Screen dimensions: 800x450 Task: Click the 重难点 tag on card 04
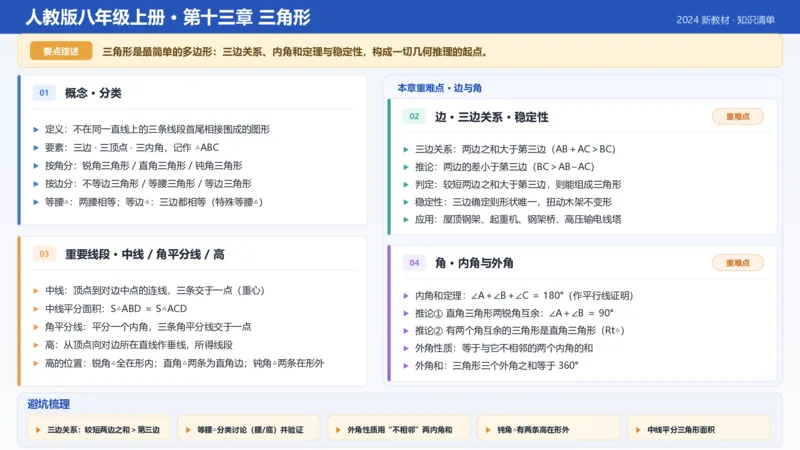tap(738, 263)
